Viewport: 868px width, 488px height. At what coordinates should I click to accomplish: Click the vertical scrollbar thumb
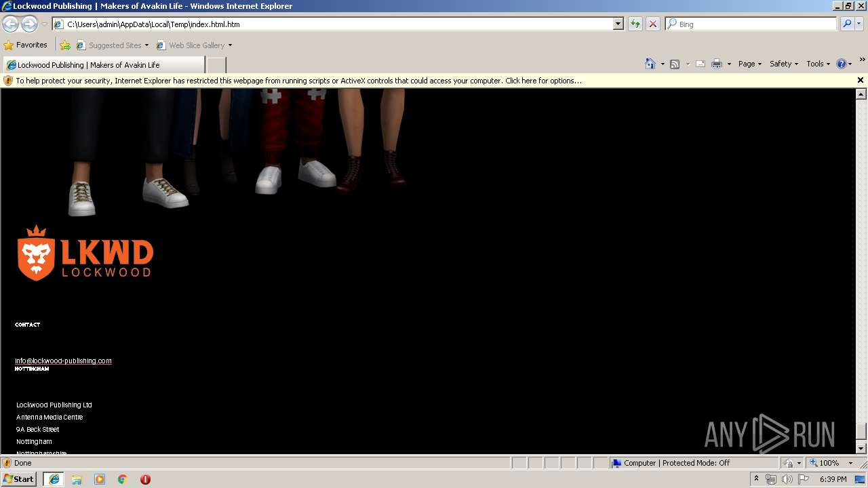coord(861,432)
